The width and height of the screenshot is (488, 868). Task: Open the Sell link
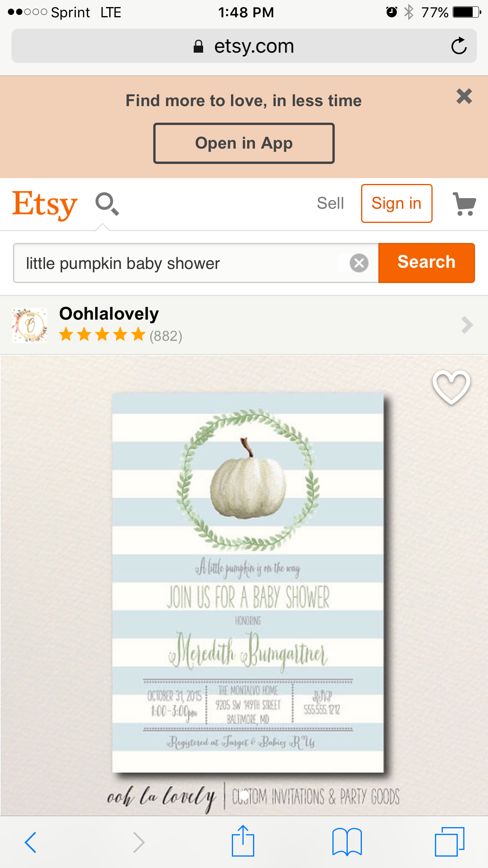coord(330,203)
